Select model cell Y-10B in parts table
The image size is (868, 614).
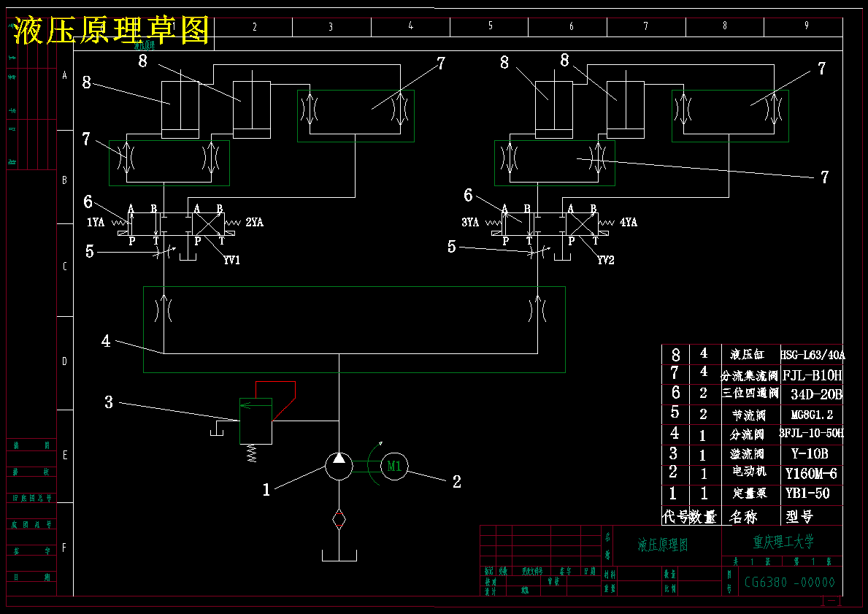pos(810,454)
